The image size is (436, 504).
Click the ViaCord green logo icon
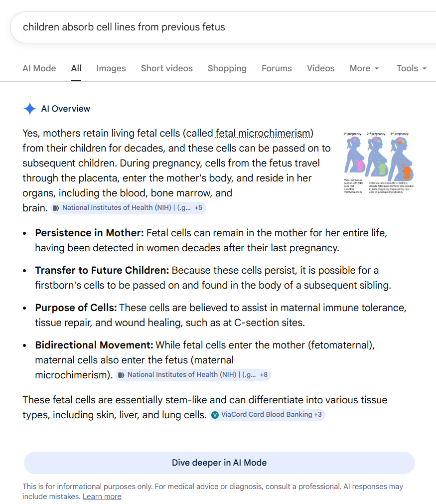(x=215, y=415)
